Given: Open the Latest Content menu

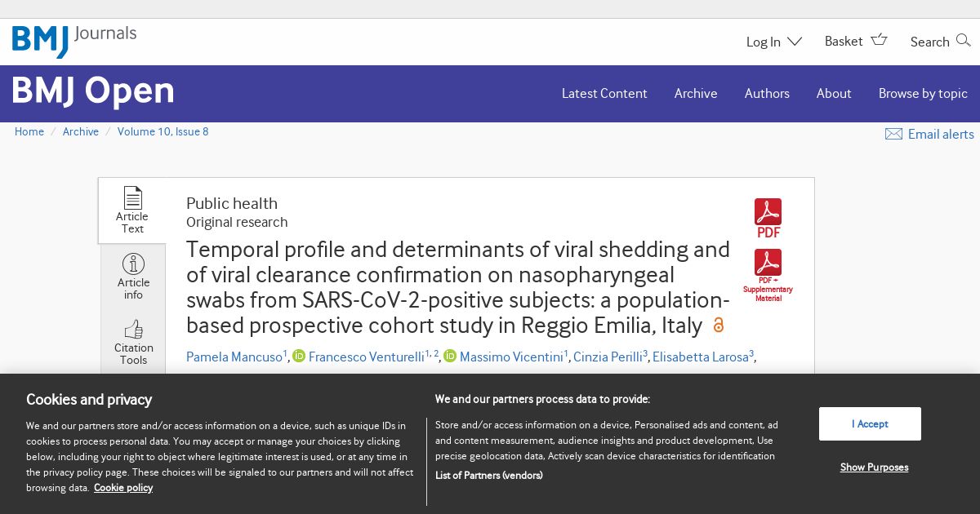Looking at the screenshot, I should click(x=604, y=94).
